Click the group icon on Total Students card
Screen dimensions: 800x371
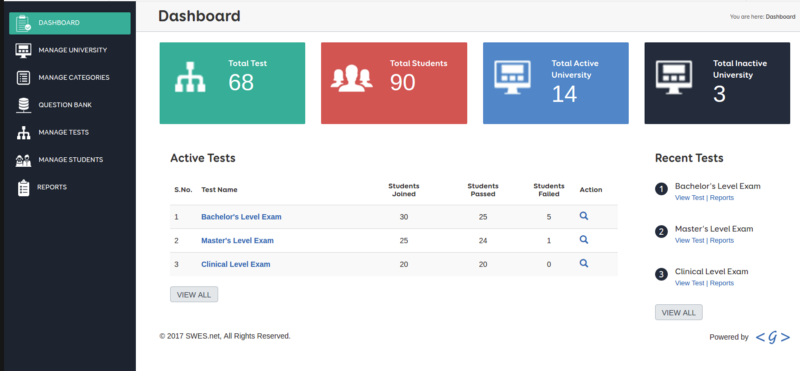coord(352,78)
